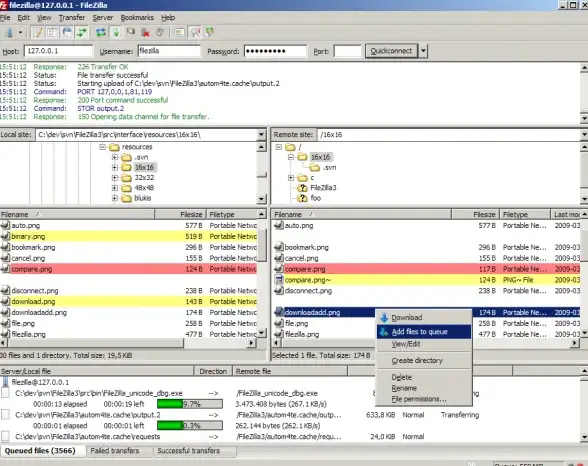Click into the Host input field
The image size is (588, 466).
58,51
